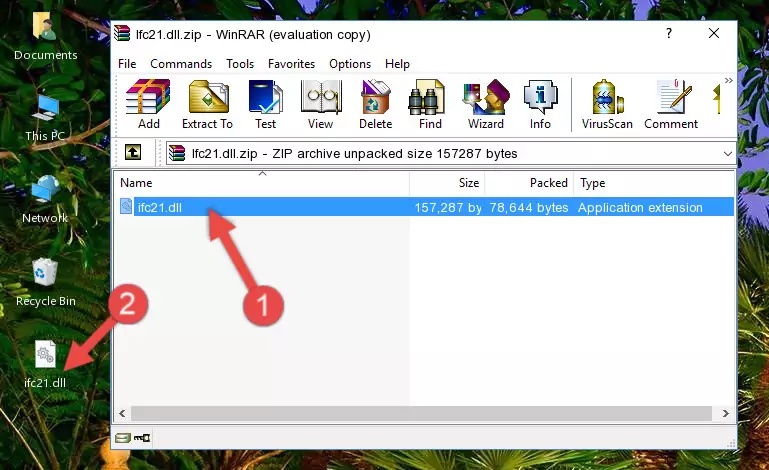Click the Delete toolbar icon
This screenshot has height=470, width=769.
click(376, 104)
